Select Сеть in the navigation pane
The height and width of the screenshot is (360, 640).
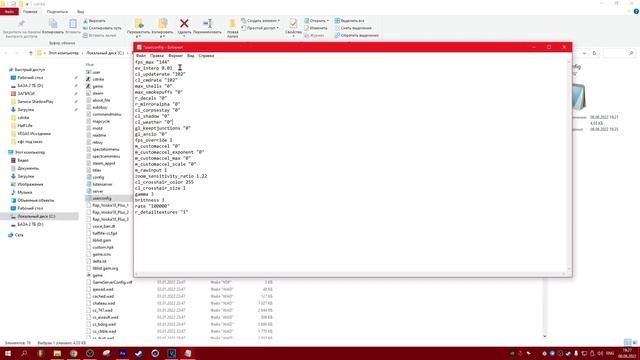(x=19, y=235)
